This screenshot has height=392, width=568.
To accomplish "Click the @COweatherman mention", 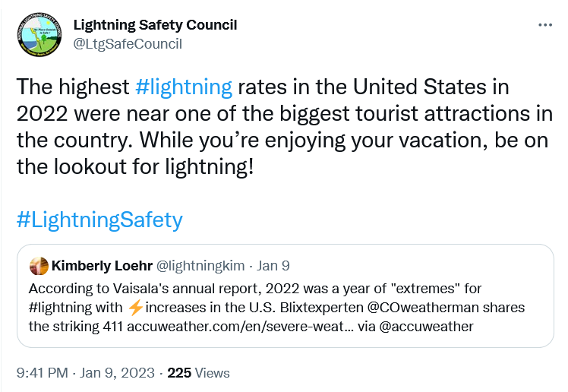I will [421, 308].
